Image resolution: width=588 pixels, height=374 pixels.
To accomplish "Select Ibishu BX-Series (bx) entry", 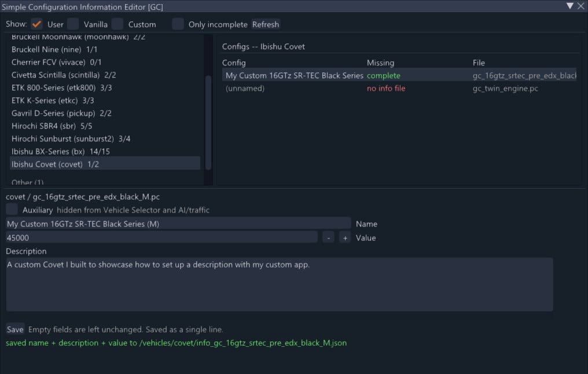I will pyautogui.click(x=105, y=152).
